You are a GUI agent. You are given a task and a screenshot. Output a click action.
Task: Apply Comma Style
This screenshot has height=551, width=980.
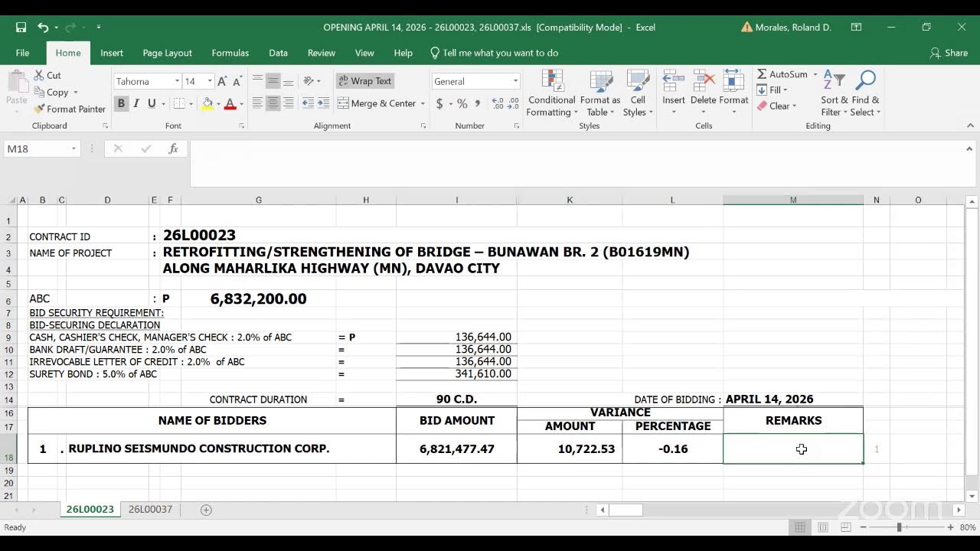point(478,103)
